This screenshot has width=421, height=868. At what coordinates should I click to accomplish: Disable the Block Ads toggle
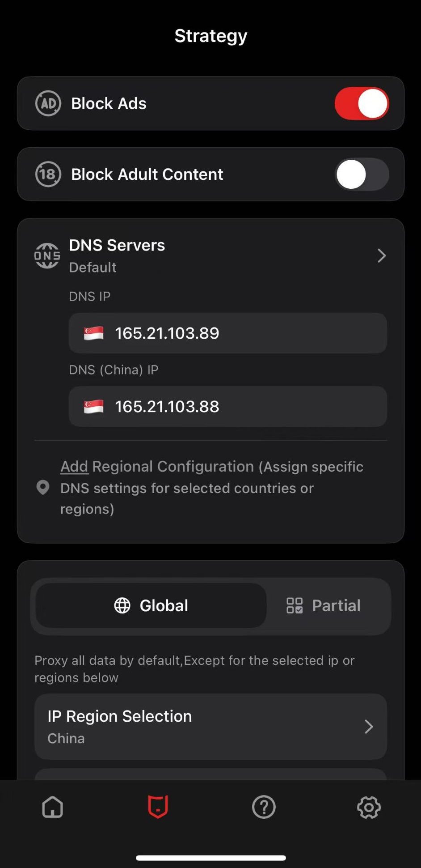[x=362, y=103]
